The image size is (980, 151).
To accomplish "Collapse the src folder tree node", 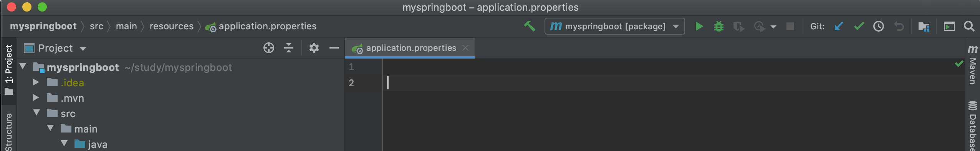I will (36, 113).
